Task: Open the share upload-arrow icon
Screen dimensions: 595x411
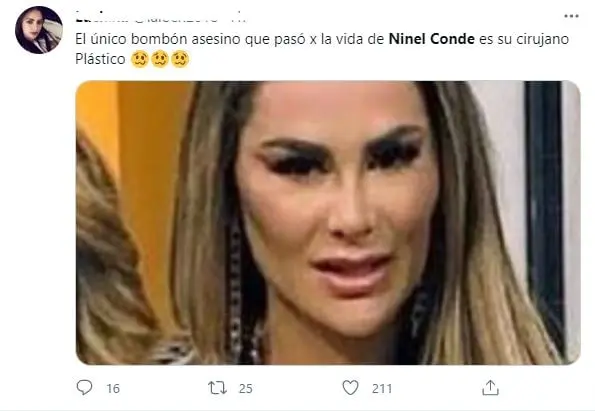Action: tap(490, 388)
